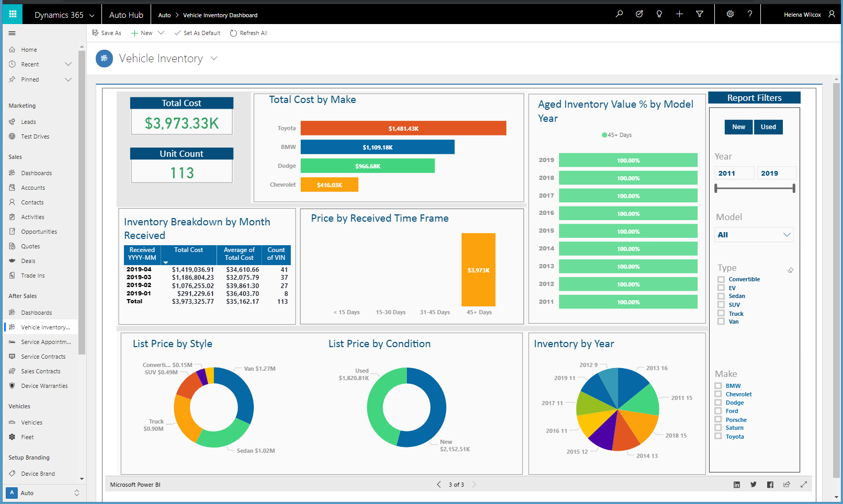Expand the Vehicle Inventory dashboard selector

tap(214, 59)
